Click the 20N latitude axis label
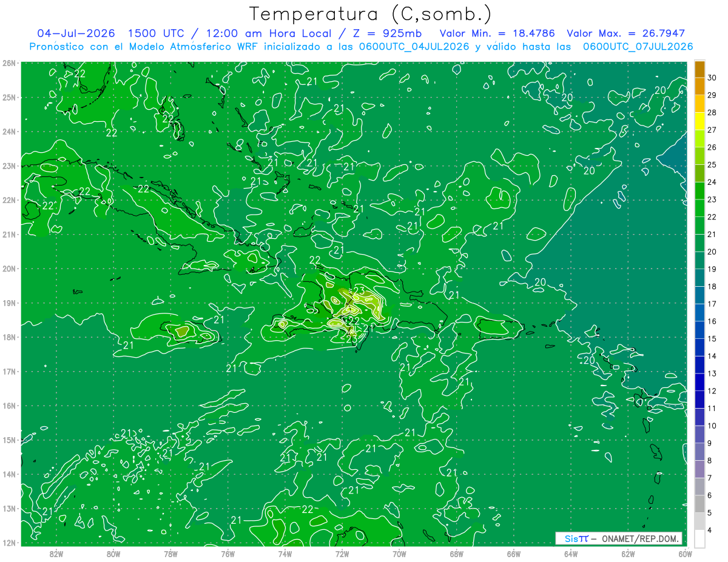This screenshot has width=728, height=562. click(9, 269)
